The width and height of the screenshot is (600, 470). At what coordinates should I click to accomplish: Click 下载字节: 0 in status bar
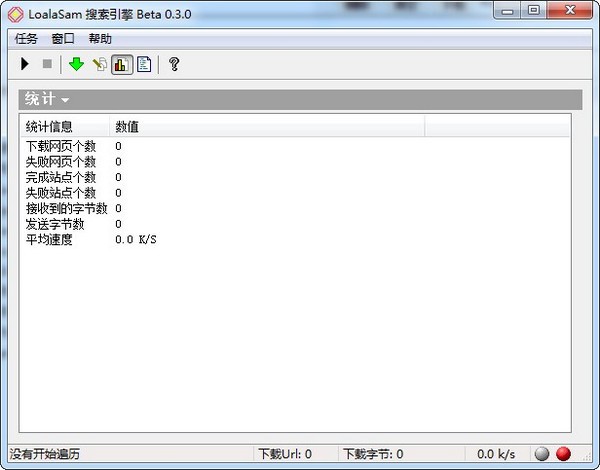pyautogui.click(x=373, y=454)
